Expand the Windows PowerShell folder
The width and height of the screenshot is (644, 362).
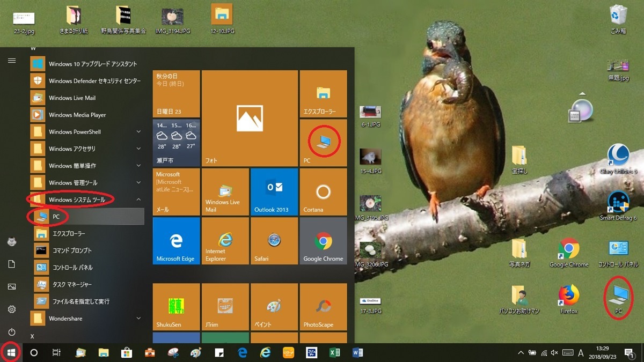[x=87, y=132]
